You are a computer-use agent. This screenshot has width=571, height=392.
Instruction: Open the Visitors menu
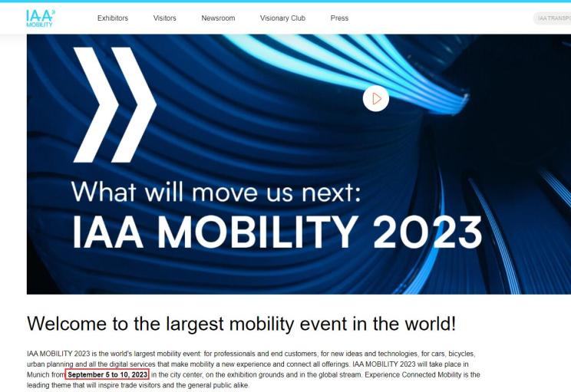click(164, 18)
